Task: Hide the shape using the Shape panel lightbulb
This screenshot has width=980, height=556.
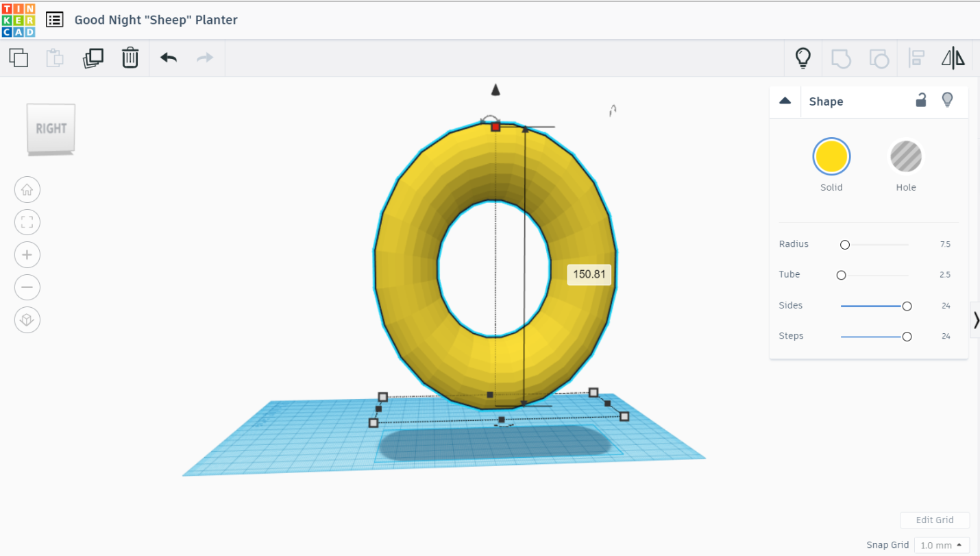Action: 947,100
